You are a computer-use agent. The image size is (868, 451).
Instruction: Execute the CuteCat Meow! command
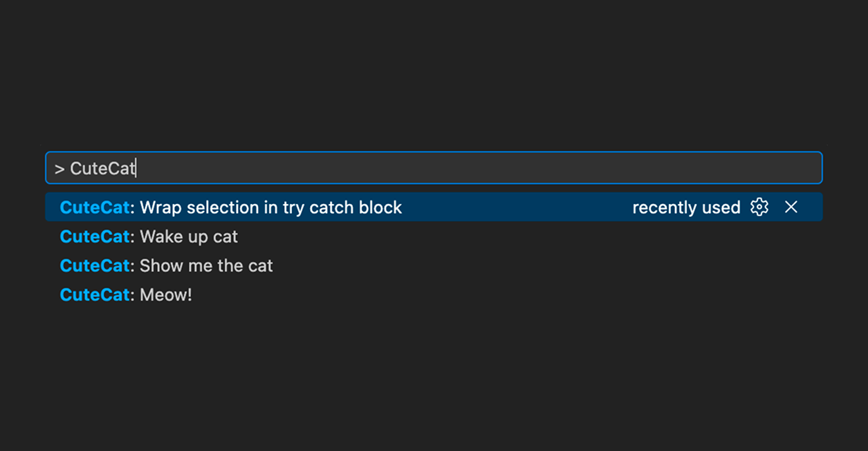click(x=165, y=295)
